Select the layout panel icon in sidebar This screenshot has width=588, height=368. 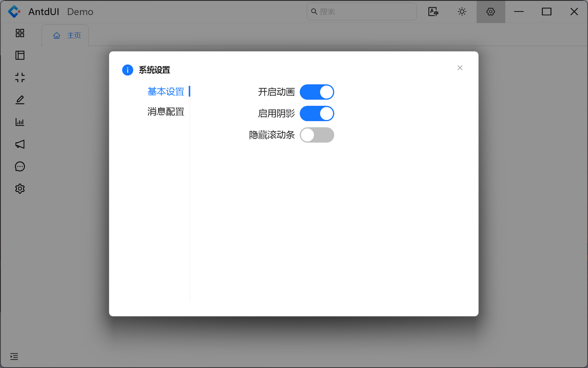click(x=20, y=55)
